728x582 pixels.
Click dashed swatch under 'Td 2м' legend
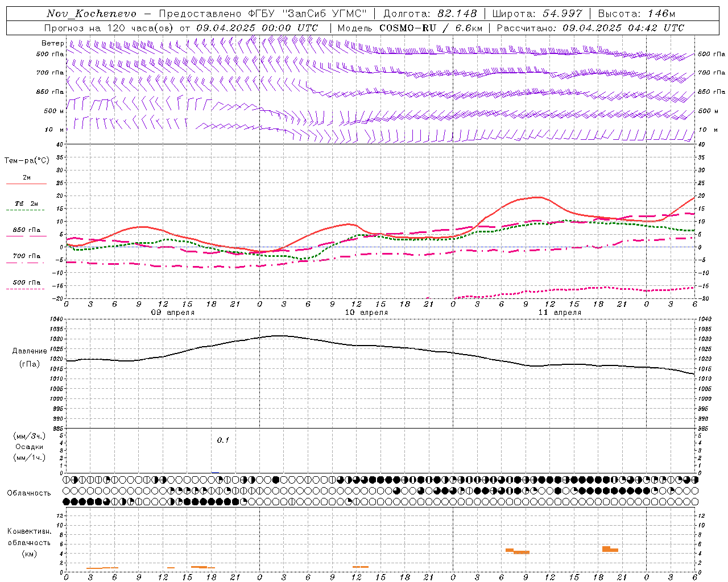click(x=26, y=210)
